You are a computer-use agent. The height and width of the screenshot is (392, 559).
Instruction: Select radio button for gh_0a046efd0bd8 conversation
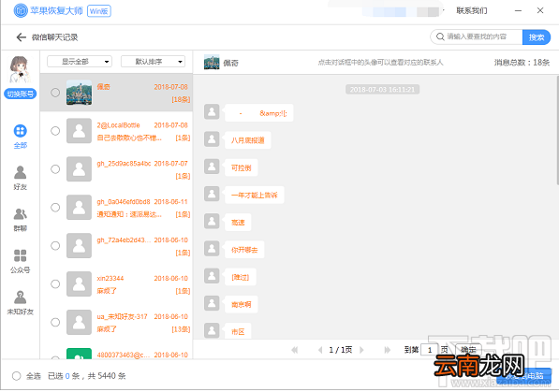pos(55,208)
